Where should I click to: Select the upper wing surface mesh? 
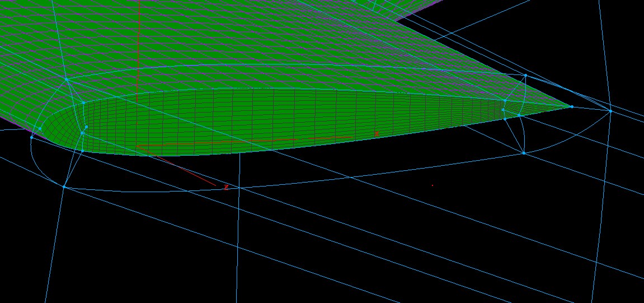coord(224,45)
